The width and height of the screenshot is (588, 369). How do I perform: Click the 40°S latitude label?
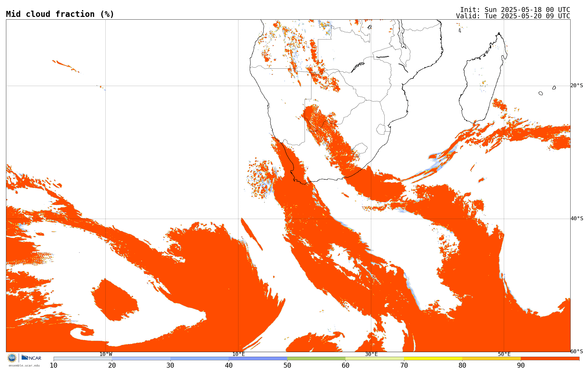click(577, 219)
